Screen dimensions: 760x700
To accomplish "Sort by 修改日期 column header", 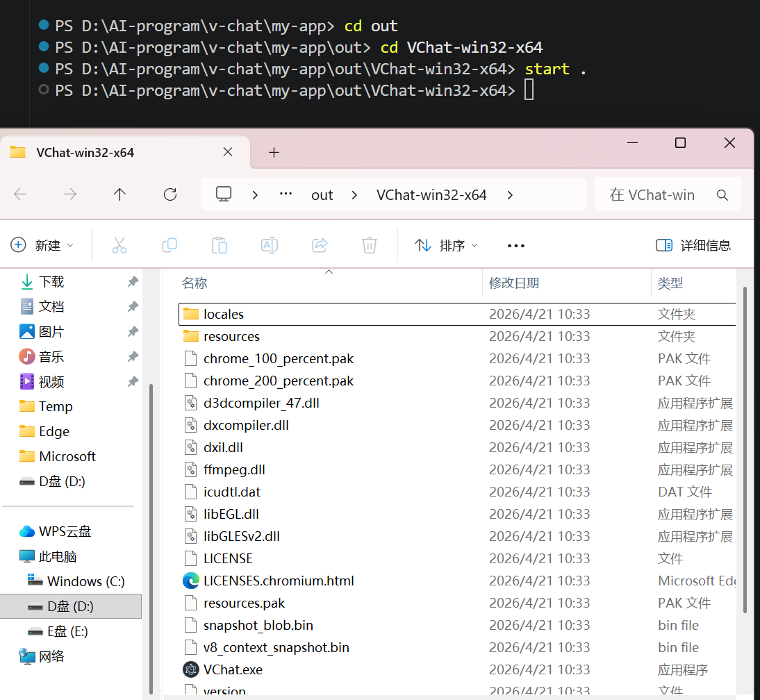I will pos(514,283).
